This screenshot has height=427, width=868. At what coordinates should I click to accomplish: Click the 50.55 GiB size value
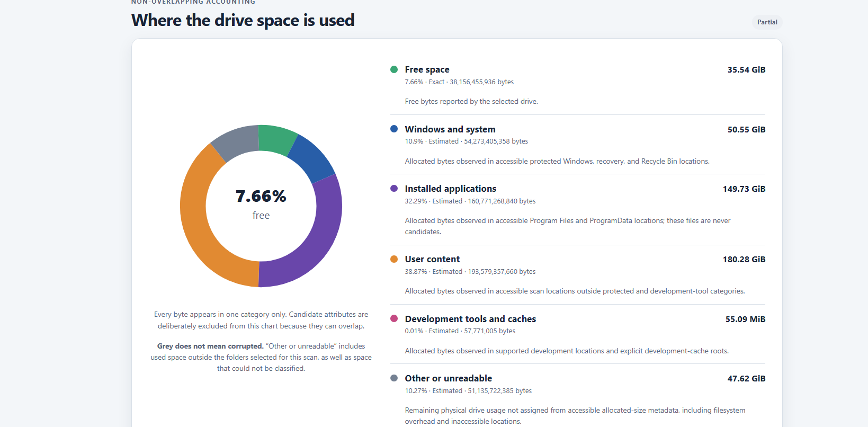746,129
